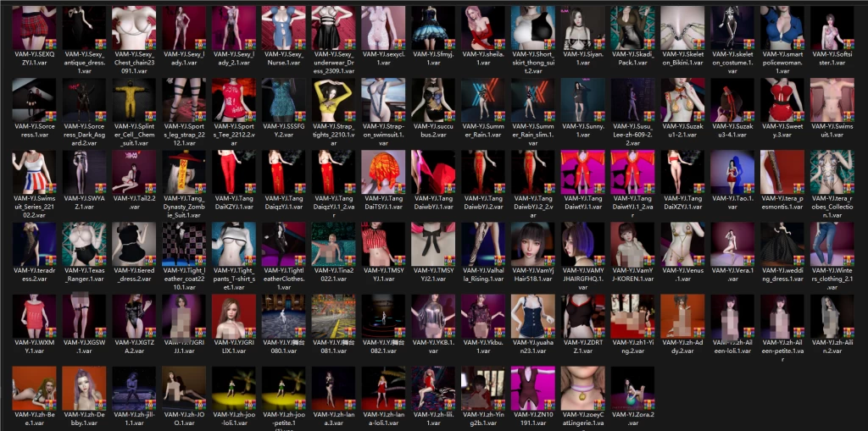This screenshot has height=431, width=868.
Task: Select the VAM-YJ.wedding_dress.1.var file
Action: pyautogui.click(x=782, y=244)
